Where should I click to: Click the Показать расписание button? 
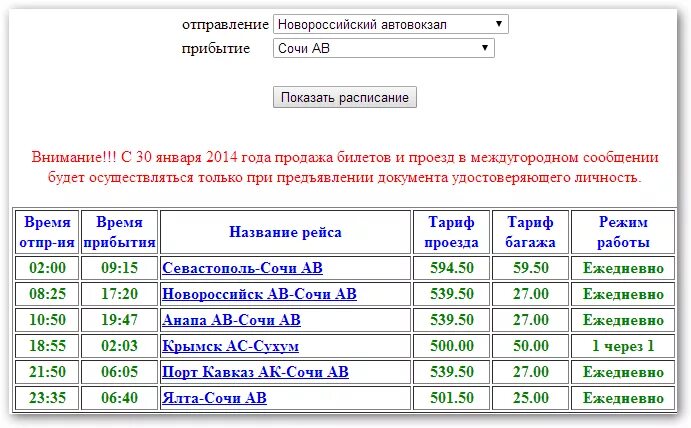click(345, 97)
